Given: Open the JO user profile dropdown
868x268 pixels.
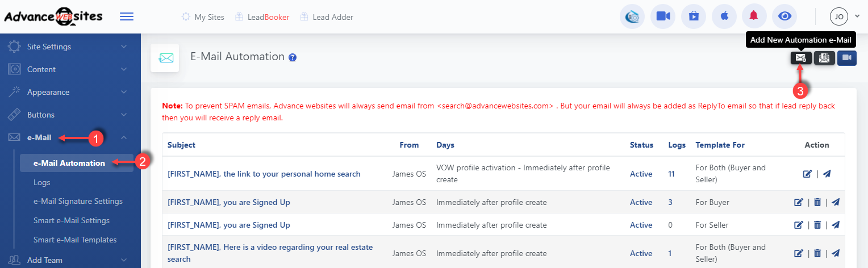Looking at the screenshot, I should pyautogui.click(x=844, y=17).
